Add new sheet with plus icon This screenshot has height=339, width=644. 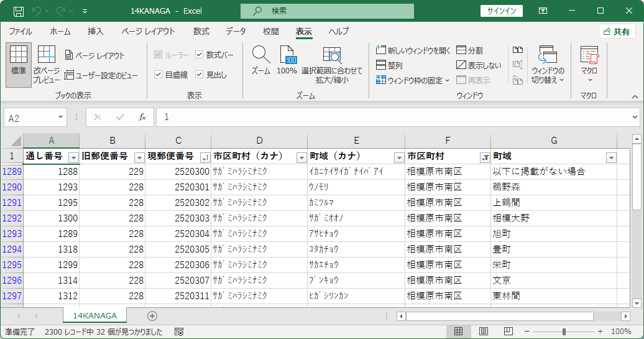click(152, 315)
